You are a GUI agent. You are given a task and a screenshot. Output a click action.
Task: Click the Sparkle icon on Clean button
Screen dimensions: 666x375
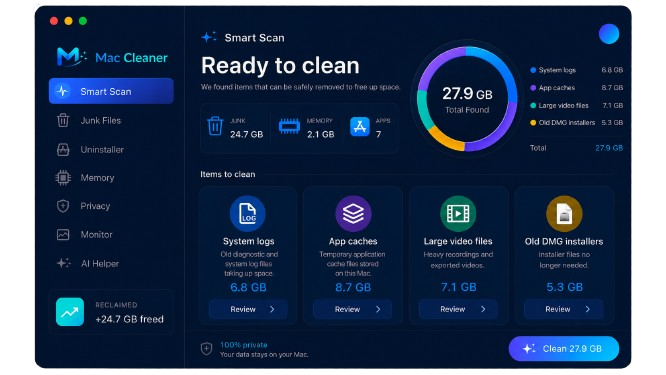[x=529, y=349]
